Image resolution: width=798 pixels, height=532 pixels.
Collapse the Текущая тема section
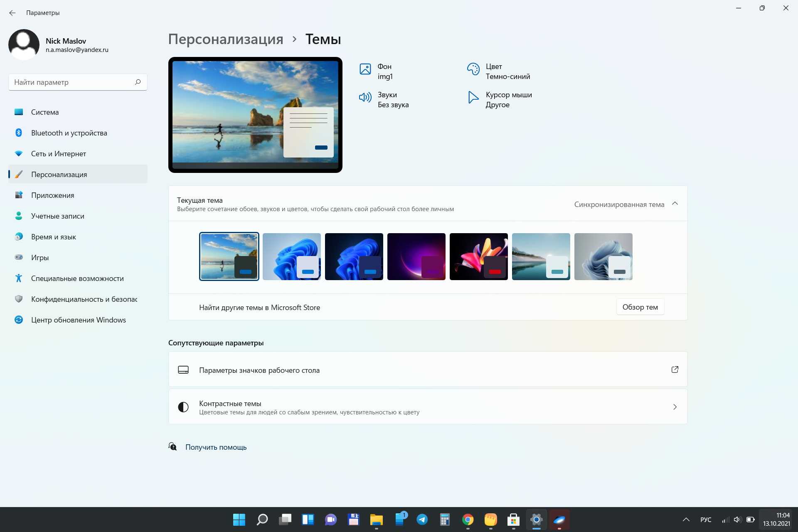click(x=675, y=204)
